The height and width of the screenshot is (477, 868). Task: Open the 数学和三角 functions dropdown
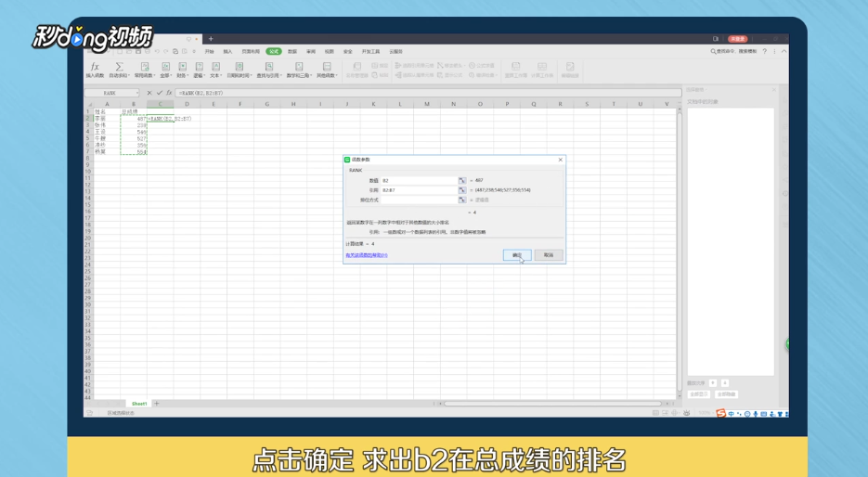pyautogui.click(x=299, y=70)
